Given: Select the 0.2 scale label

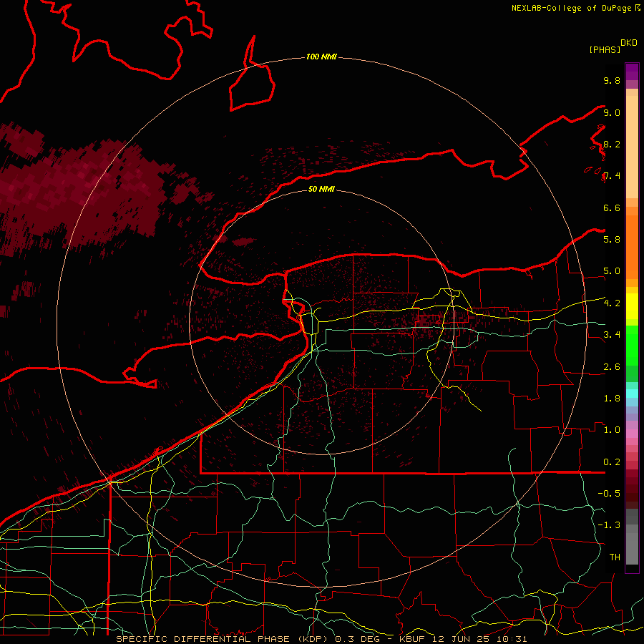Looking at the screenshot, I should [612, 462].
